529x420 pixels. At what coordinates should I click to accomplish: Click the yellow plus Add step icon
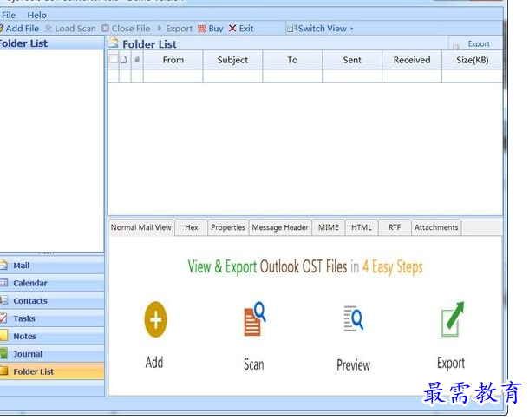tap(155, 319)
